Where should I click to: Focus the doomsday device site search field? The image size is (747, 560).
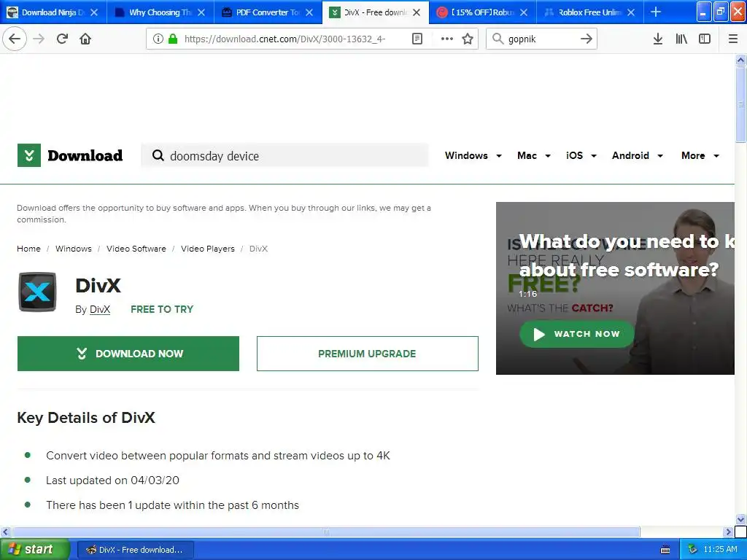click(x=285, y=156)
